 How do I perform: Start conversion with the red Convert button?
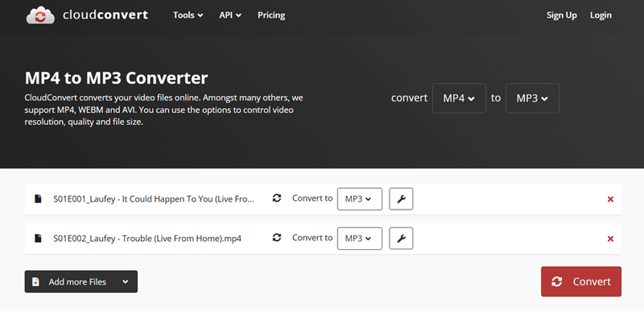pyautogui.click(x=580, y=281)
